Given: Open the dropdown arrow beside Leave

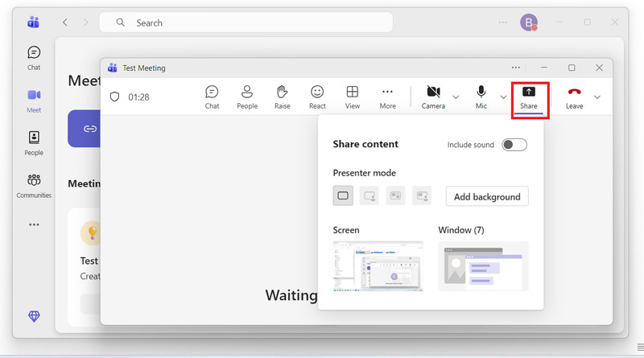Looking at the screenshot, I should click(597, 97).
